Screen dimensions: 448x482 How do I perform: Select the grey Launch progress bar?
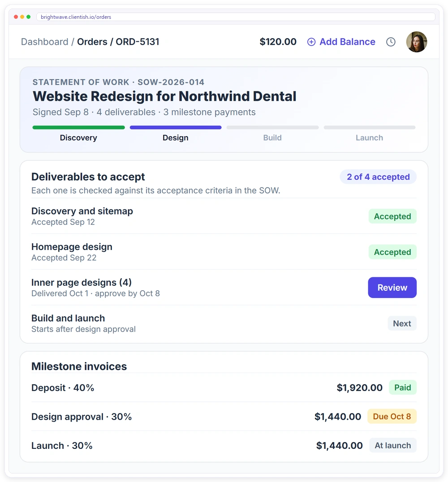click(x=370, y=127)
